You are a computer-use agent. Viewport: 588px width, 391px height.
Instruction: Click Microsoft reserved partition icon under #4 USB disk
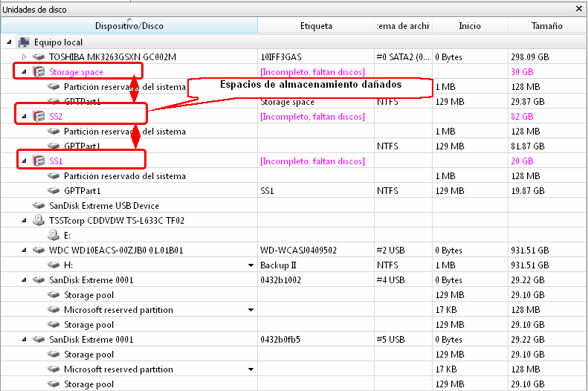(54, 310)
